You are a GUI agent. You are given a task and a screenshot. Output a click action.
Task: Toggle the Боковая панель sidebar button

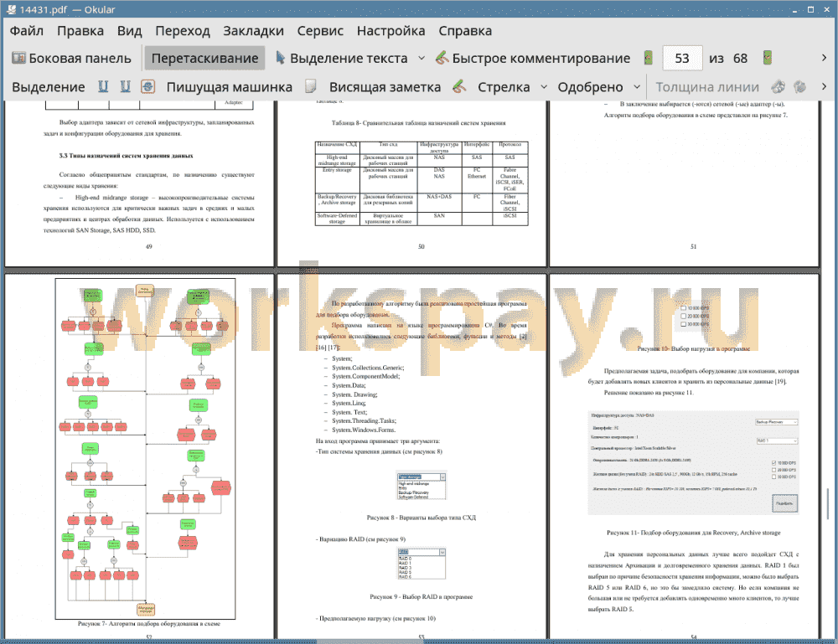71,59
